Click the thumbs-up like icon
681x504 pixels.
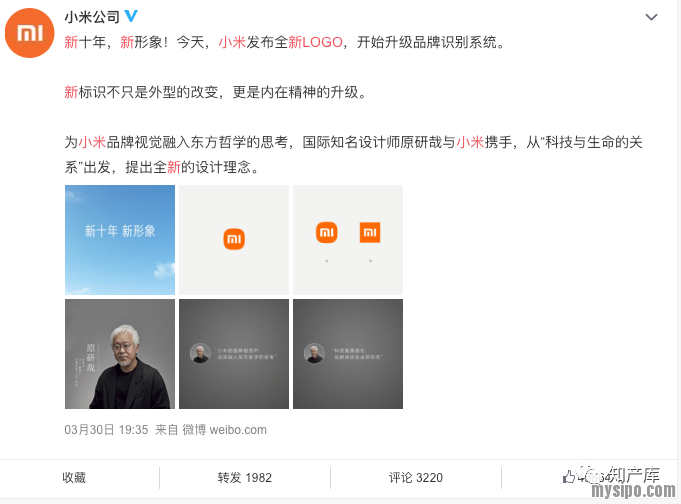(x=569, y=477)
